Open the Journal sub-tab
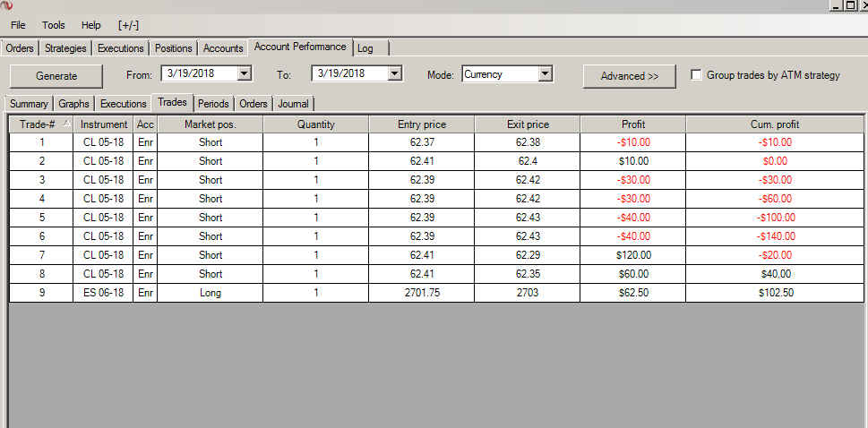 click(x=294, y=104)
